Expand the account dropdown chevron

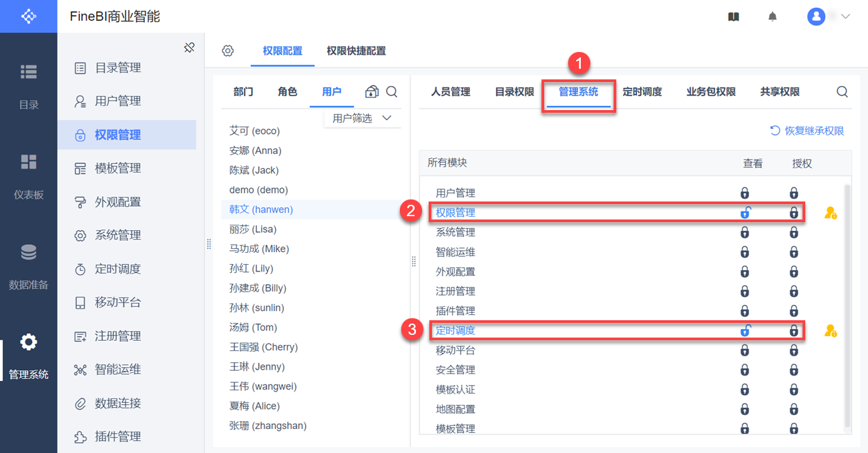[x=845, y=17]
